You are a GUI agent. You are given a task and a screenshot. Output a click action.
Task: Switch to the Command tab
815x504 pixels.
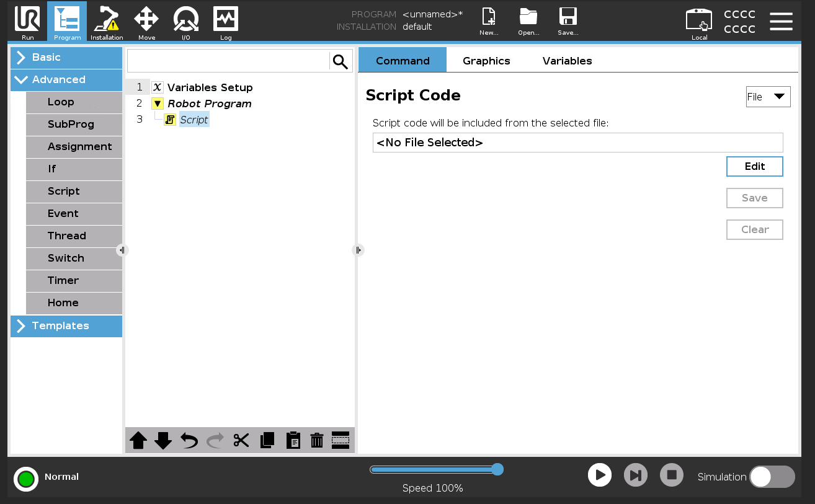pyautogui.click(x=403, y=60)
